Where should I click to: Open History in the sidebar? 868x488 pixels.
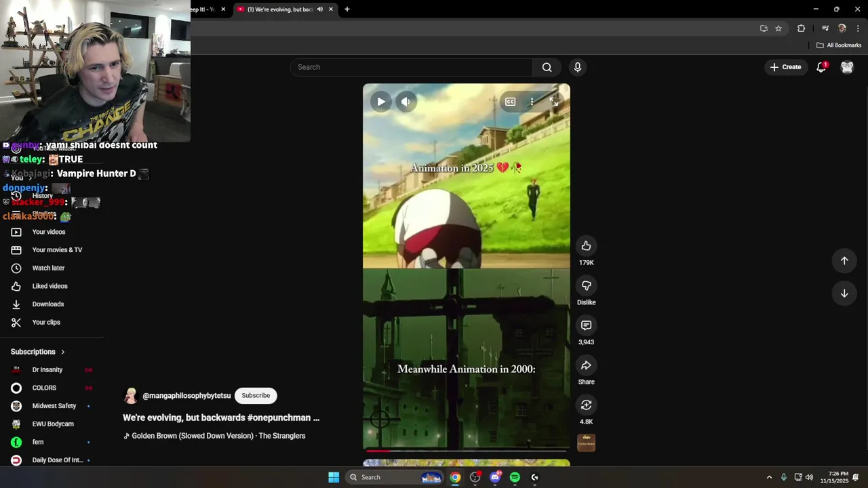(42, 196)
